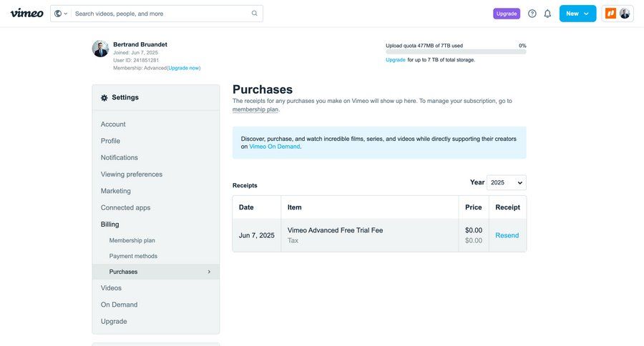Open the Upgrade sidebar item
The image size is (644, 346).
click(x=114, y=322)
